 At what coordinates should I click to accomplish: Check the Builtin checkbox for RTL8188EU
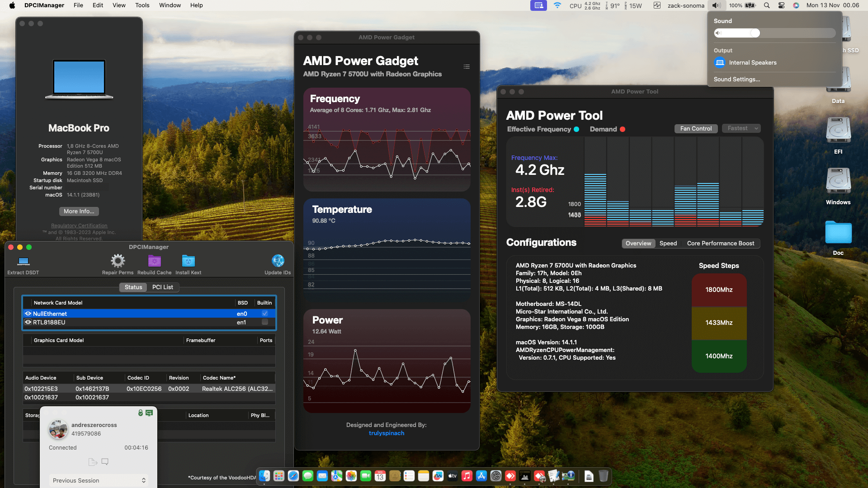point(265,322)
